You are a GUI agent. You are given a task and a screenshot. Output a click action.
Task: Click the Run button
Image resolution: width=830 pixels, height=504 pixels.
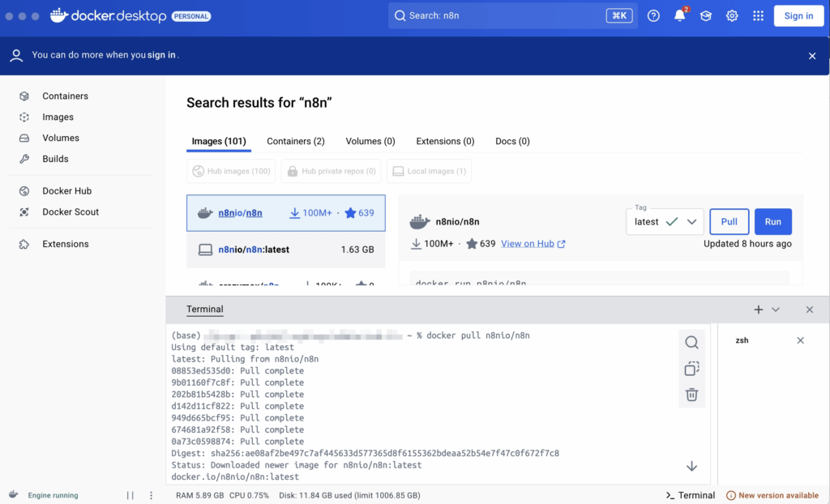click(772, 222)
